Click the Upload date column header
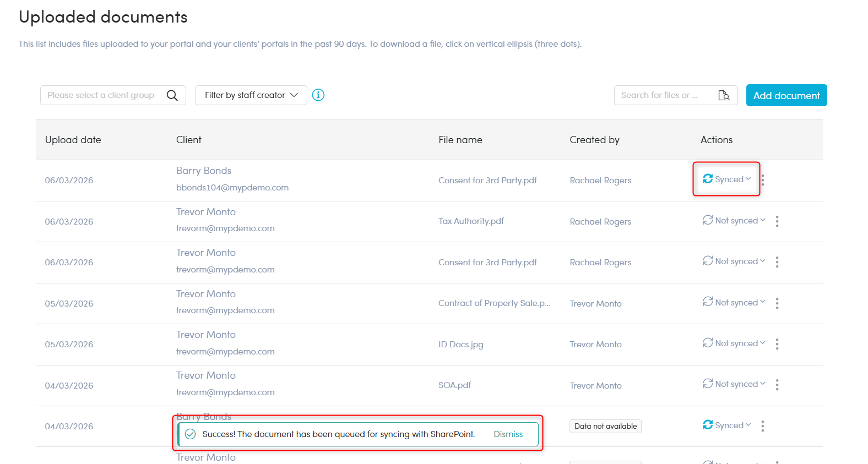The height and width of the screenshot is (464, 868). pyautogui.click(x=73, y=140)
